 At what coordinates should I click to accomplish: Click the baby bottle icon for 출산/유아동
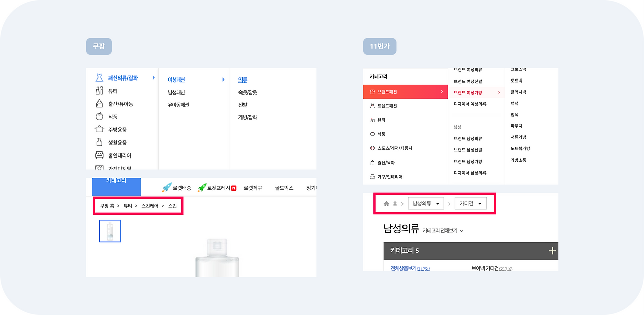pyautogui.click(x=99, y=104)
